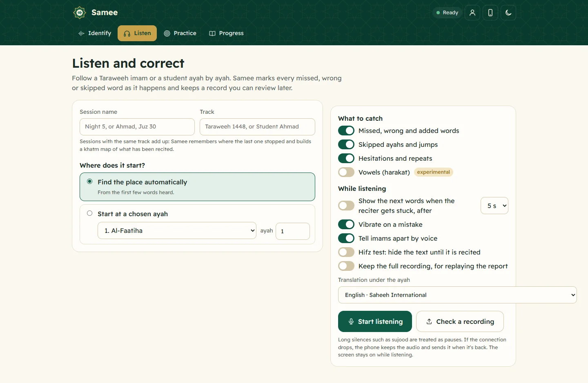The width and height of the screenshot is (588, 383).
Task: Click the Check a recording button
Action: click(460, 321)
